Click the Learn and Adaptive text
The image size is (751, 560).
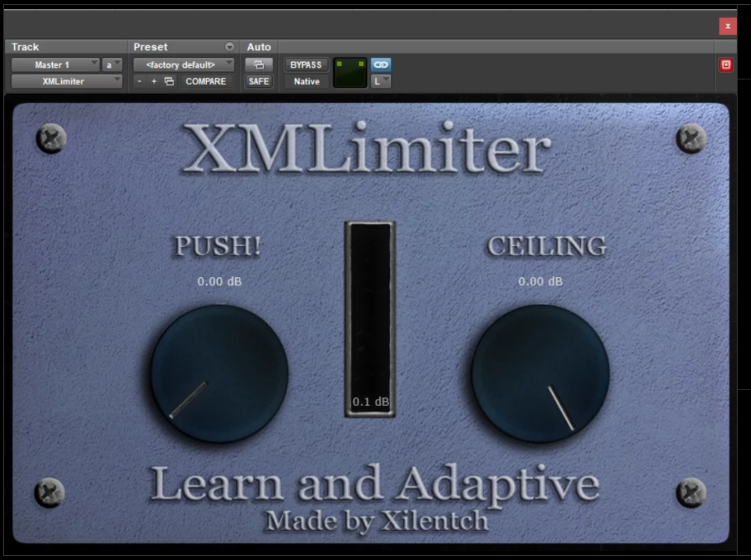374,485
